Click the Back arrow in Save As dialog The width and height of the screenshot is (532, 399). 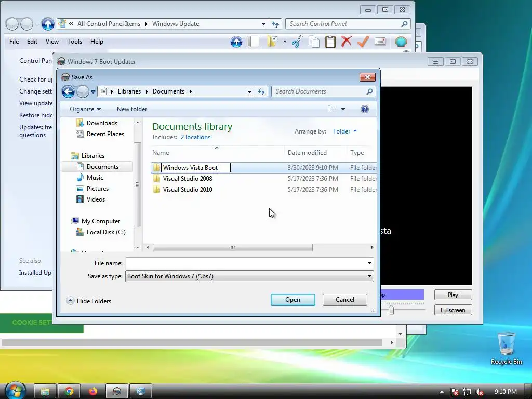pos(68,91)
